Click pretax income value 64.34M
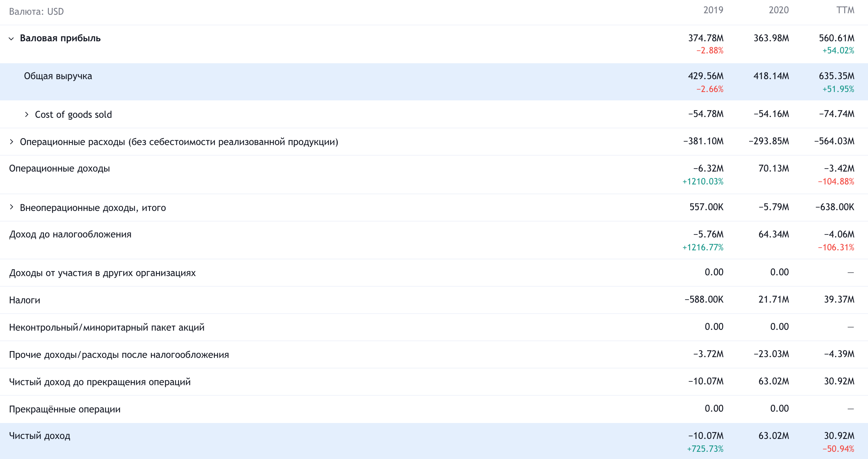868x459 pixels. [x=774, y=234]
